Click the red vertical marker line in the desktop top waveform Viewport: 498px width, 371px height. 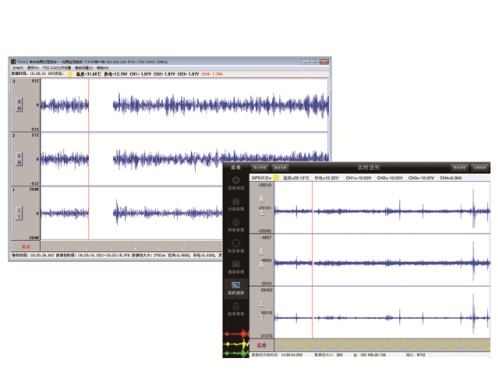coord(89,105)
